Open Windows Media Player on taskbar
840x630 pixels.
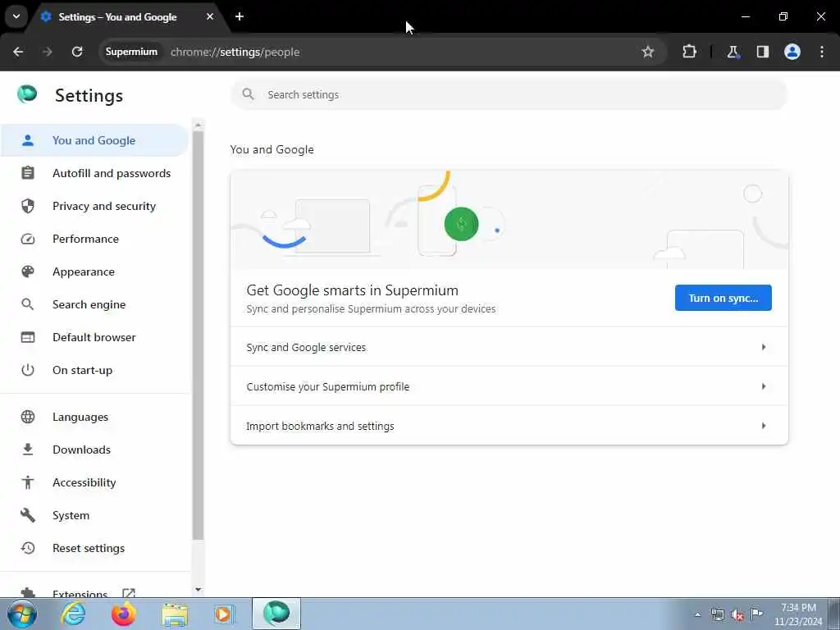[224, 614]
